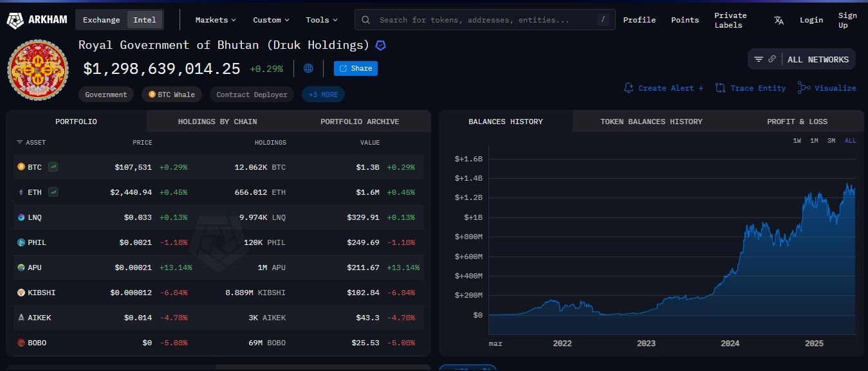Open the Points link

pyautogui.click(x=685, y=20)
